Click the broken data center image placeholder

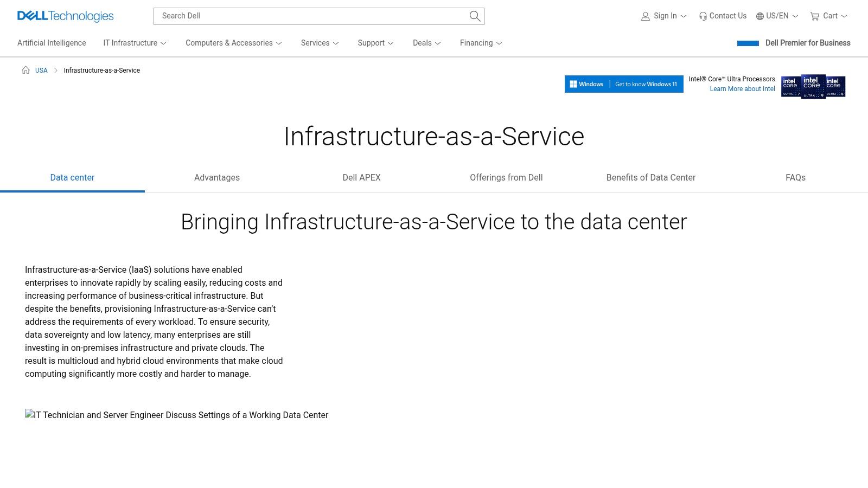[176, 415]
